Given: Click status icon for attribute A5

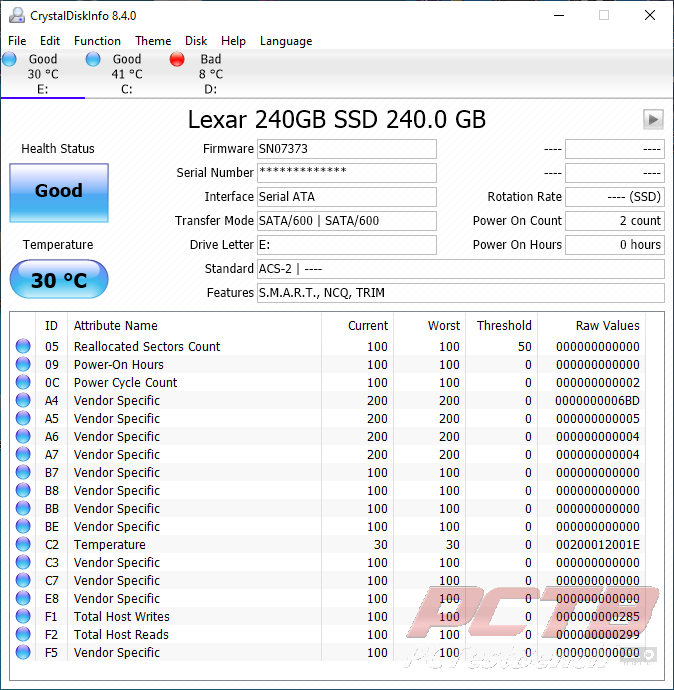Looking at the screenshot, I should coord(23,418).
